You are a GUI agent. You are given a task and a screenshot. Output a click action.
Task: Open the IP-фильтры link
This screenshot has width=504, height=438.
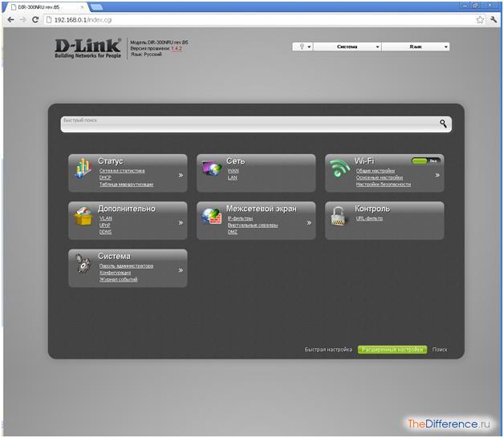click(240, 218)
